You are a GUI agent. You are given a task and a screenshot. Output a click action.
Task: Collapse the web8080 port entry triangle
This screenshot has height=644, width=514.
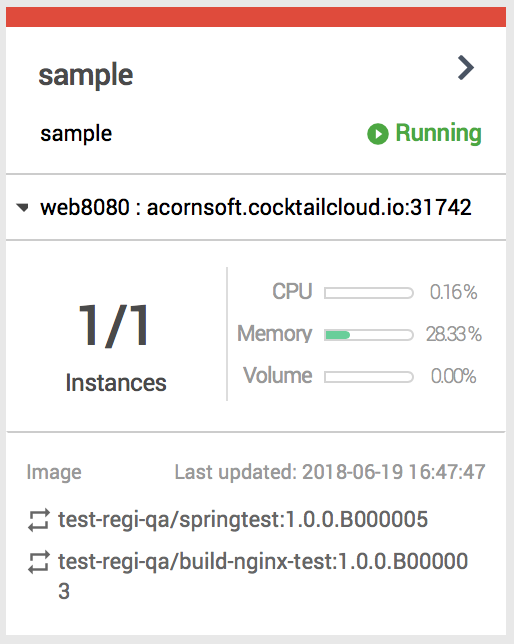pyautogui.click(x=23, y=207)
